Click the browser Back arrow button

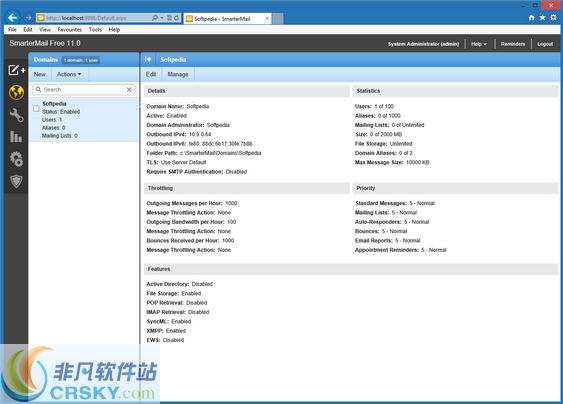click(x=13, y=18)
